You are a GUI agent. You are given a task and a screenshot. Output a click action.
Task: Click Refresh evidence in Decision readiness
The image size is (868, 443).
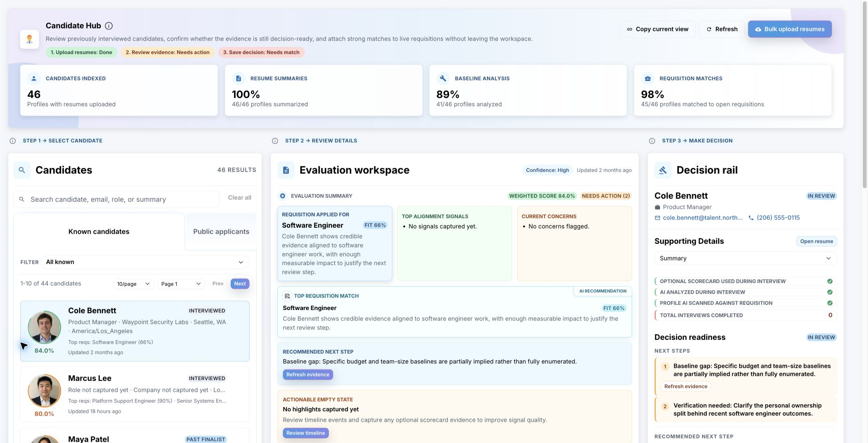pyautogui.click(x=686, y=386)
